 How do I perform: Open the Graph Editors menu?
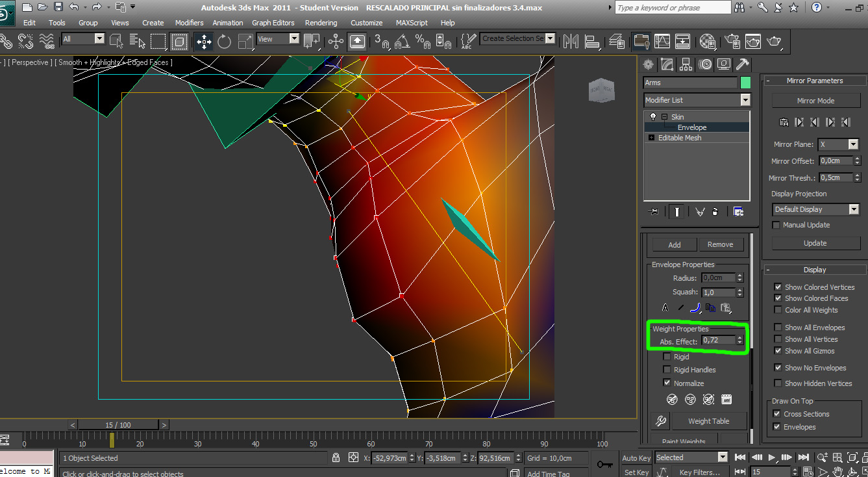[x=273, y=23]
